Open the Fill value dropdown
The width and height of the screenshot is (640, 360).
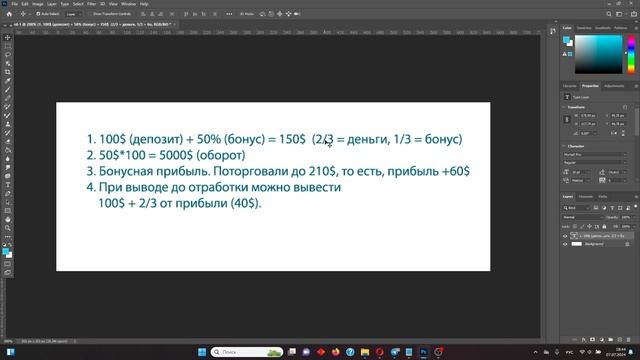click(x=634, y=227)
